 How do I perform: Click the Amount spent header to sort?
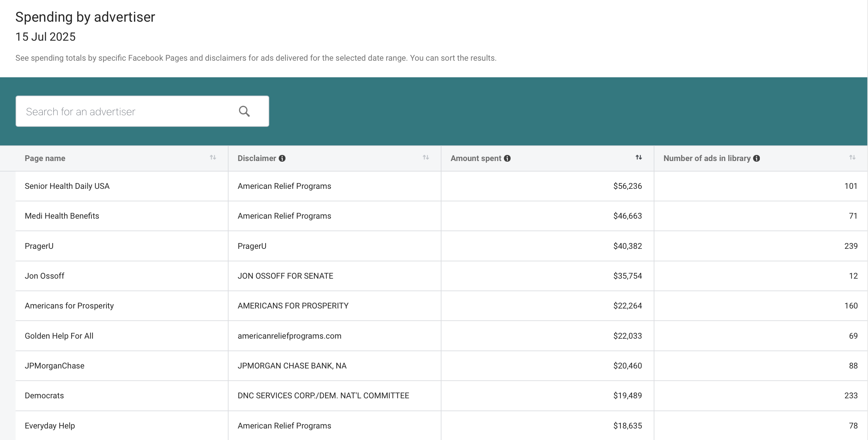[x=476, y=158]
